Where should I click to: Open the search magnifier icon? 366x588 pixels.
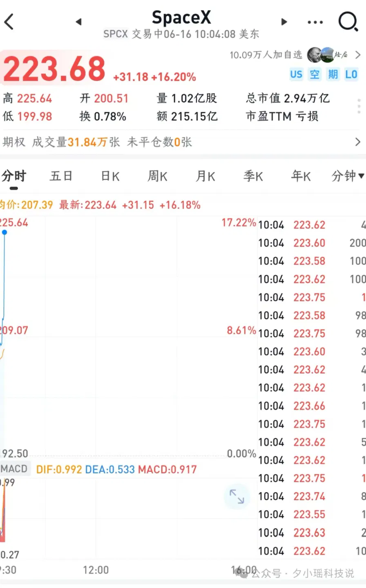(348, 21)
